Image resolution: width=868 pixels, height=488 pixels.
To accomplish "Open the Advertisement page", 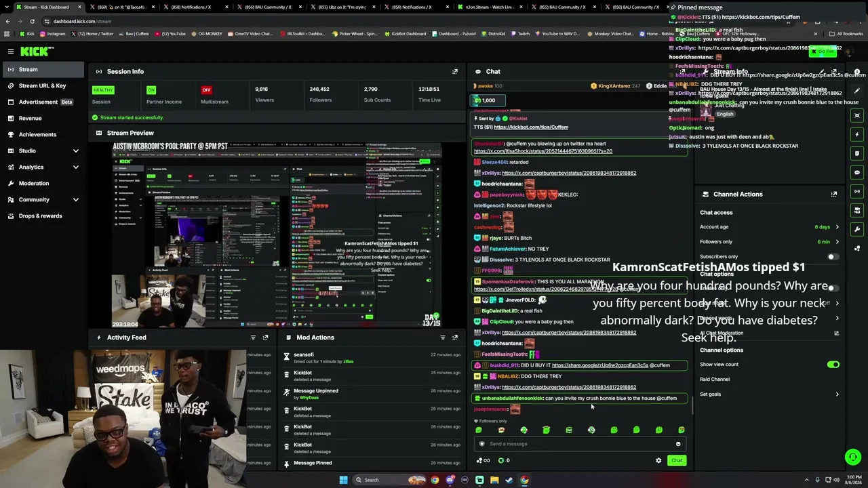I will point(42,102).
